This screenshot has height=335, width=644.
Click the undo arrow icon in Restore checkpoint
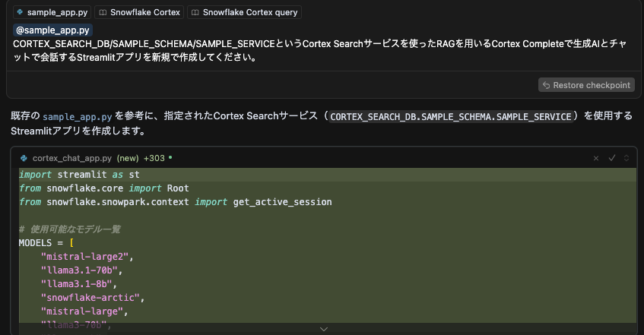tap(546, 85)
